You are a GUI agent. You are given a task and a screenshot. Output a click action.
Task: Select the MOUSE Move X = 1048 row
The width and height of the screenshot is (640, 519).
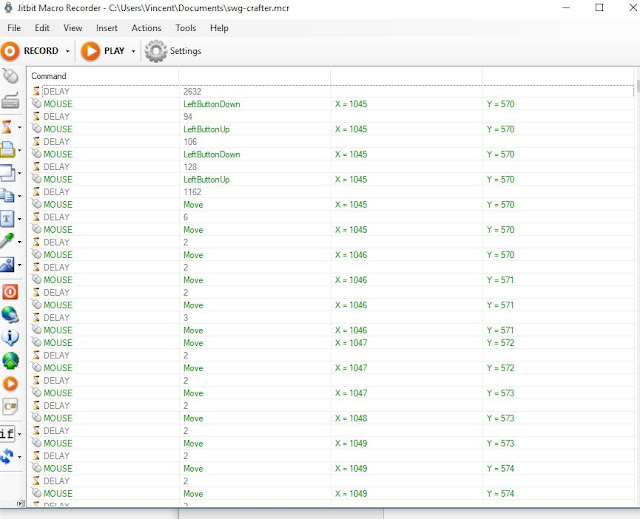332,418
